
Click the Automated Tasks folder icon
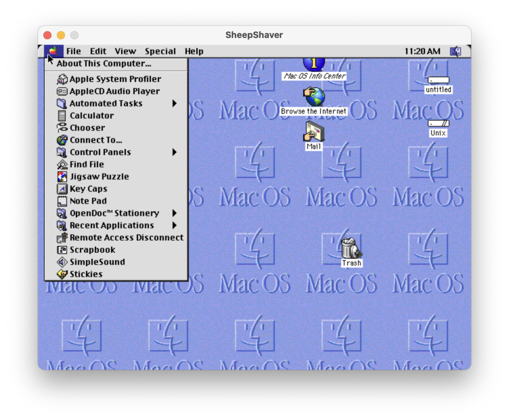click(x=62, y=103)
